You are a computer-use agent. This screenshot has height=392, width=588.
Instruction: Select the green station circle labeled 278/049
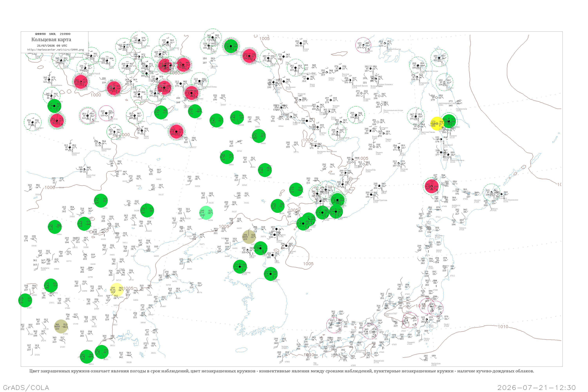240,267
